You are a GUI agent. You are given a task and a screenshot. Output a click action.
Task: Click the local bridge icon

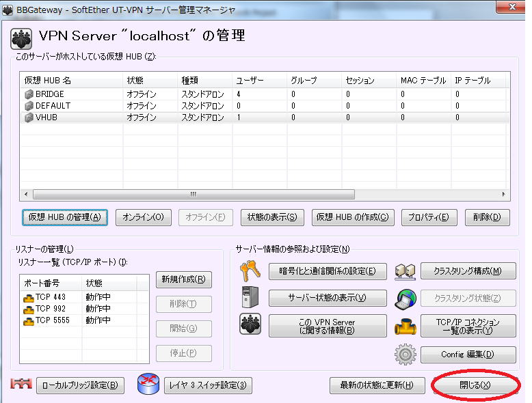(21, 384)
